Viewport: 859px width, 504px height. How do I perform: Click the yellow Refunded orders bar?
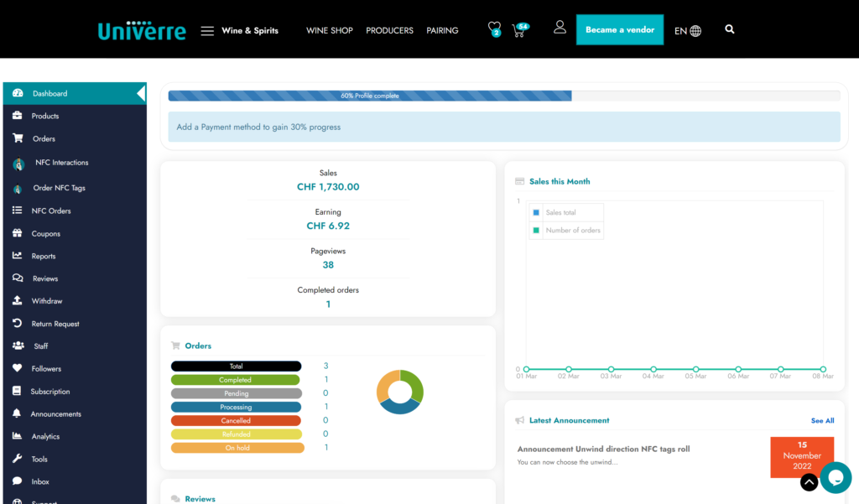pos(237,434)
